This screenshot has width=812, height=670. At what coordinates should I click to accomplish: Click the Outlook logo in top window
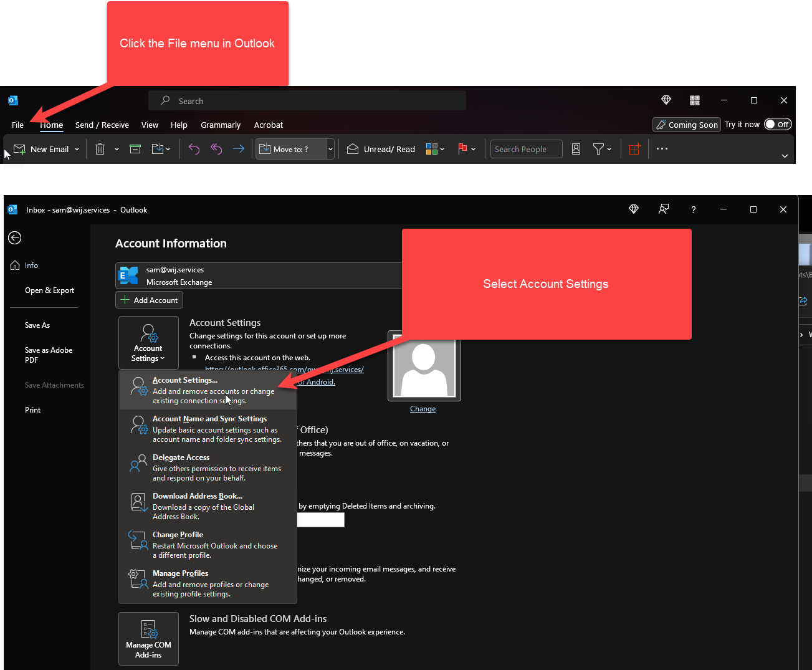pyautogui.click(x=13, y=100)
